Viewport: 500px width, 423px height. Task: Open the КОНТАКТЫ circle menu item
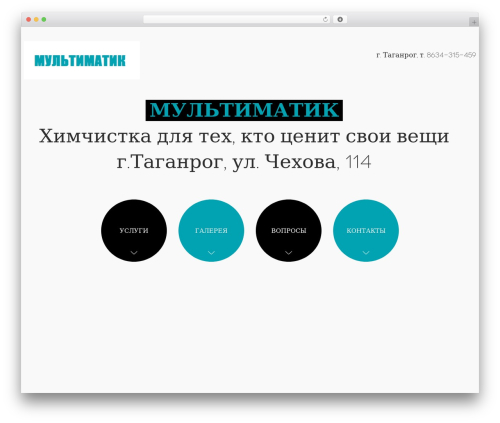366,231
